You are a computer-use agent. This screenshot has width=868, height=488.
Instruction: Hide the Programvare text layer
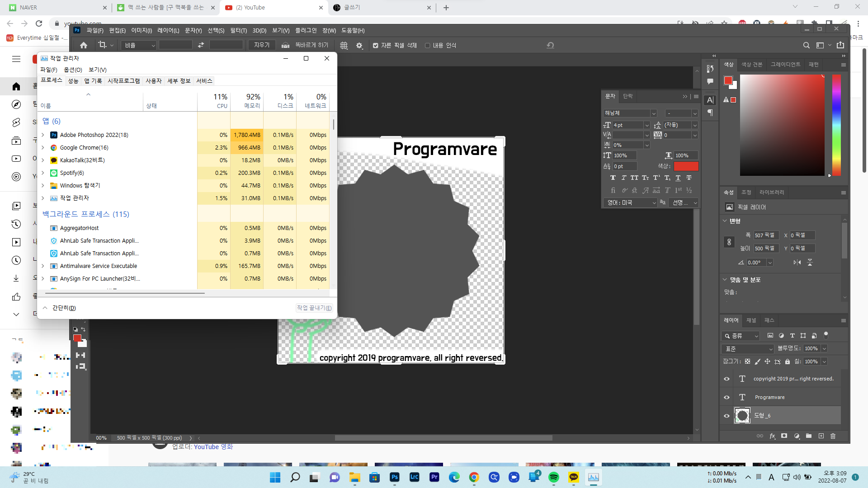click(727, 397)
